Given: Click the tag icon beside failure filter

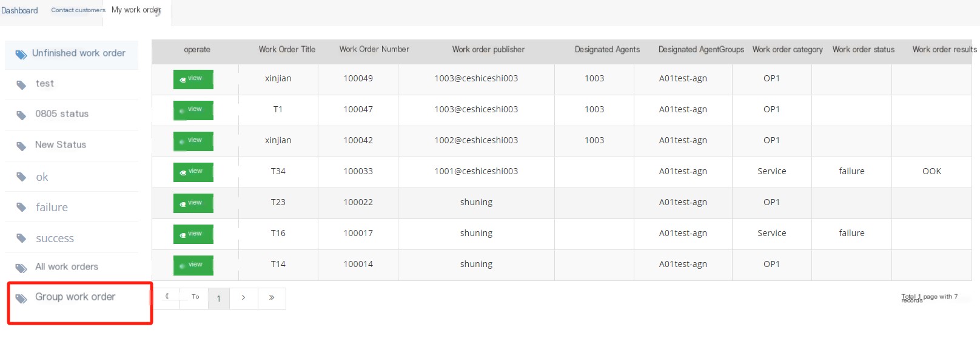Looking at the screenshot, I should (x=21, y=208).
